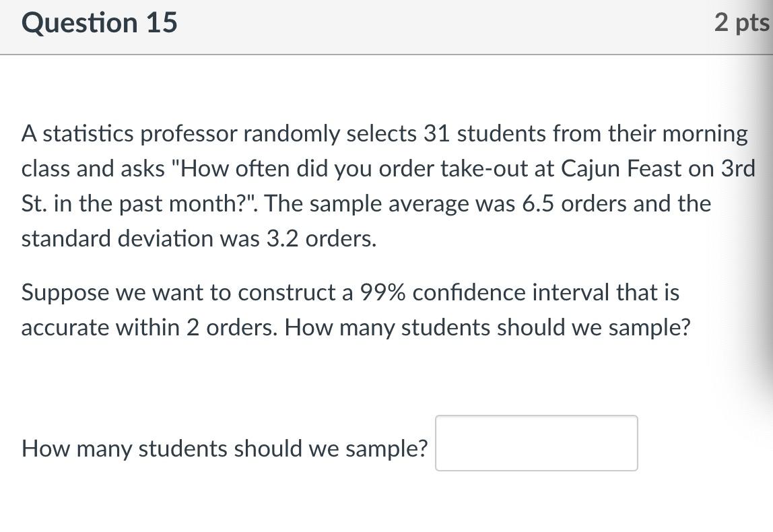Click the "Question 15" heading

[100, 23]
